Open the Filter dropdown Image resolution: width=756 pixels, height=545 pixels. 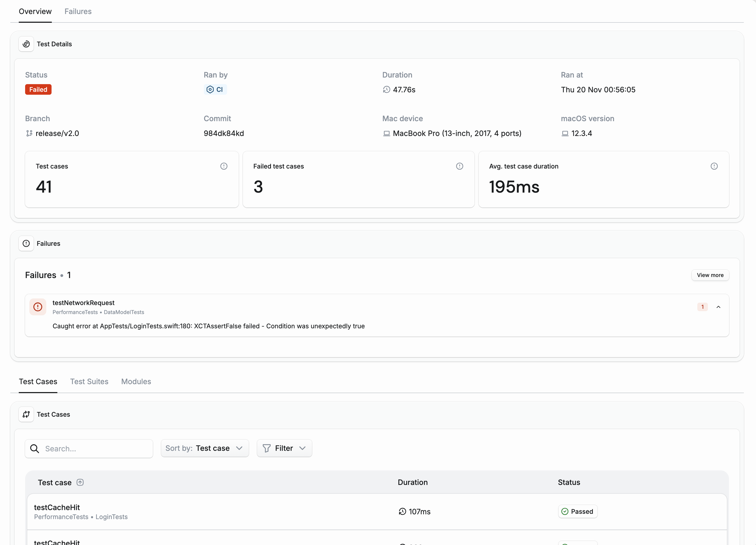(284, 448)
